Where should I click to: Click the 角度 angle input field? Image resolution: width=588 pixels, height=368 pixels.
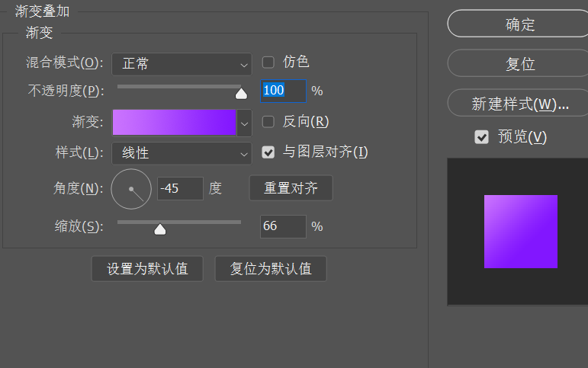pos(180,188)
